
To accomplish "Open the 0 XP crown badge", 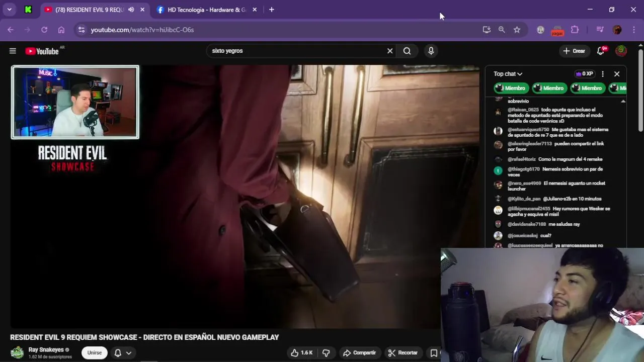I will coord(584,74).
